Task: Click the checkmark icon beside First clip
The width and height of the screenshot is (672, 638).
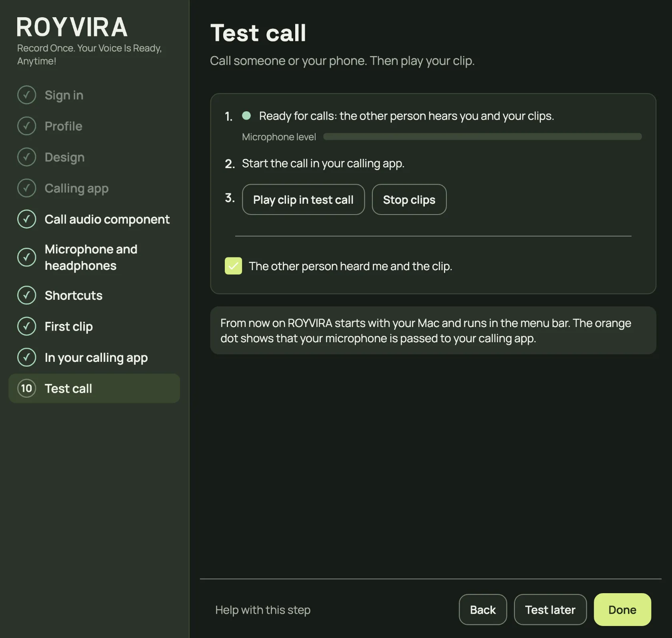Action: click(x=27, y=326)
